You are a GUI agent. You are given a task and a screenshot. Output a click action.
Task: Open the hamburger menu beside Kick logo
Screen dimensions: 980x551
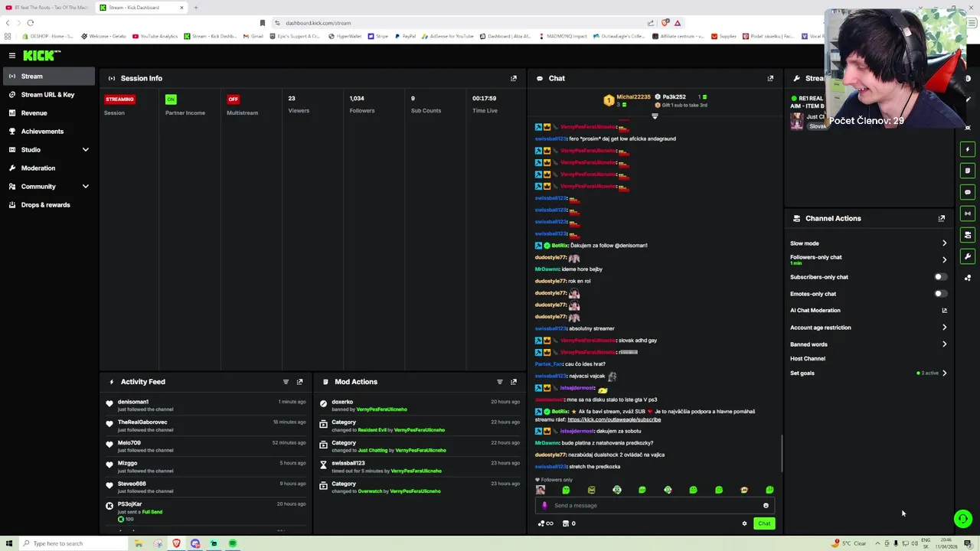coord(12,55)
